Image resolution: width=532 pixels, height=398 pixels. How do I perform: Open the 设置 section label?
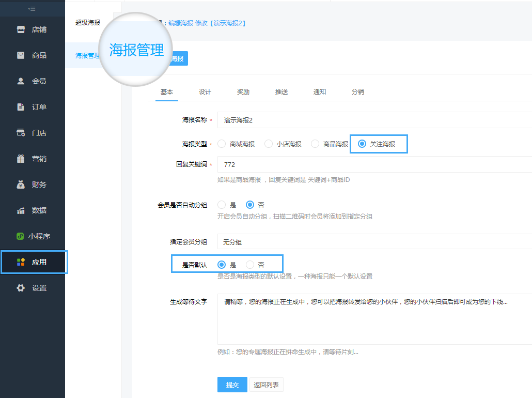pos(39,287)
